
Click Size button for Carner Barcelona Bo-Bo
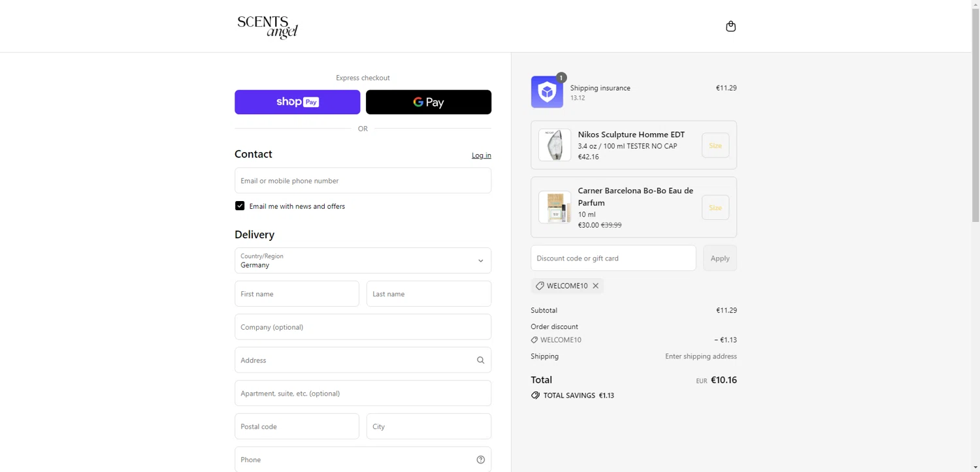click(715, 208)
